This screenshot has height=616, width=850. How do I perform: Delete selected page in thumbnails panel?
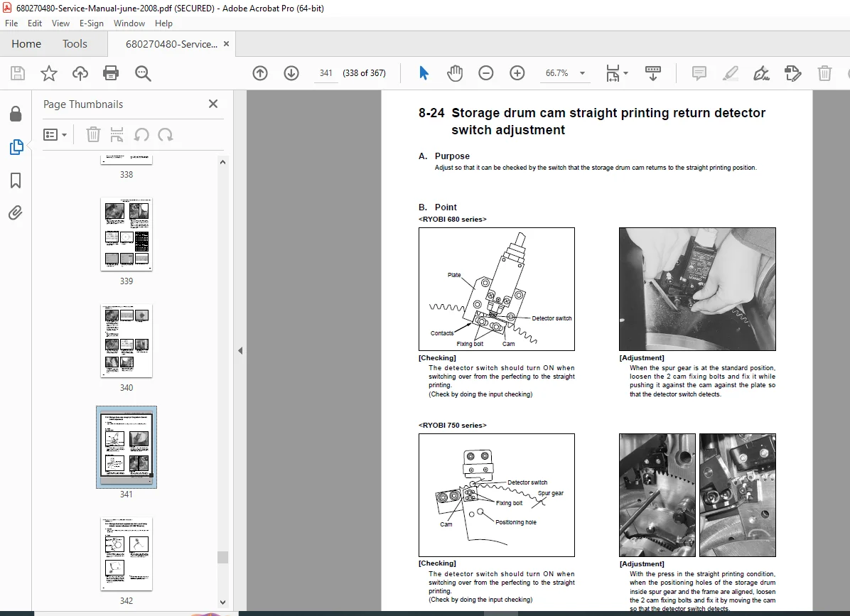pyautogui.click(x=93, y=134)
